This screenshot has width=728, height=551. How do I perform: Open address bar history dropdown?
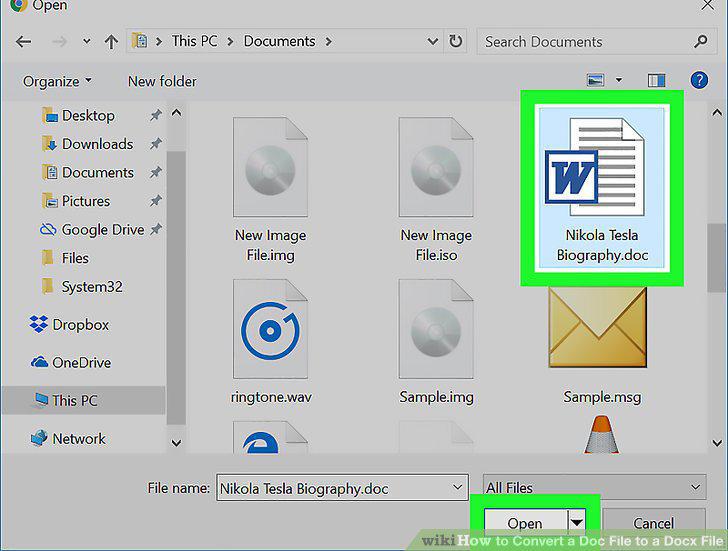point(433,42)
